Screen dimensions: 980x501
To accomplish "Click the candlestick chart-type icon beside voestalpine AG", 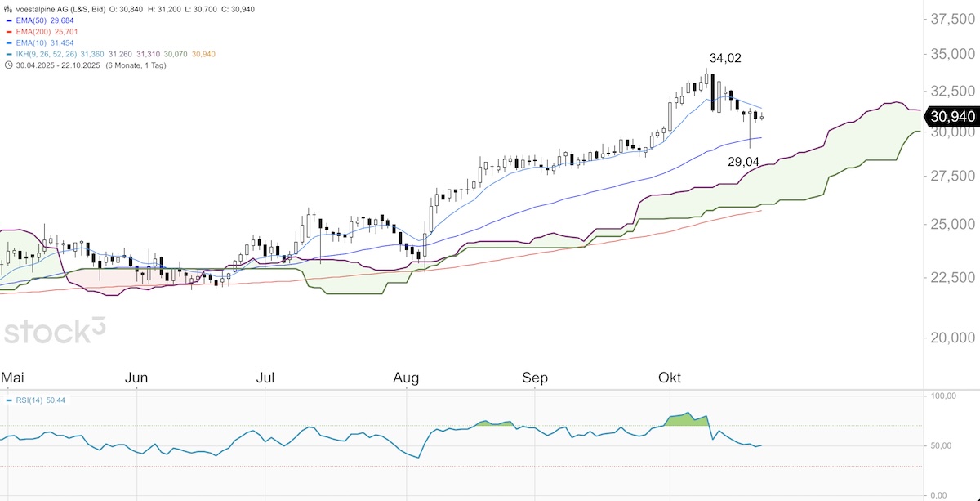I will [8, 7].
